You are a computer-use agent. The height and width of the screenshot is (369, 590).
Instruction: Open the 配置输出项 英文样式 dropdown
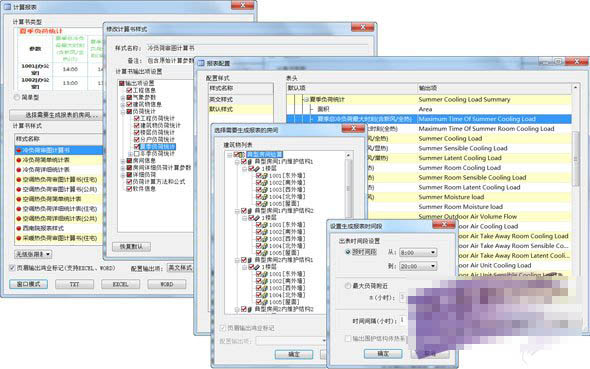(x=180, y=268)
